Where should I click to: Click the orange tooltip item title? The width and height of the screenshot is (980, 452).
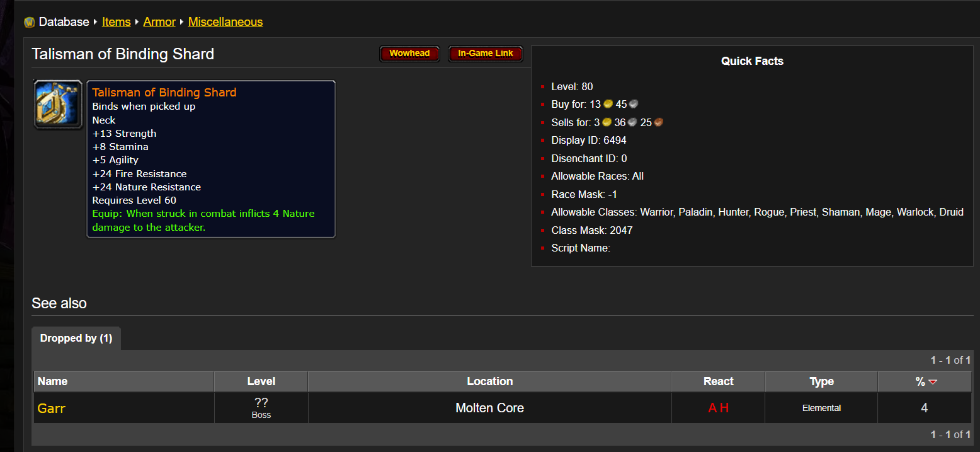[x=164, y=93]
